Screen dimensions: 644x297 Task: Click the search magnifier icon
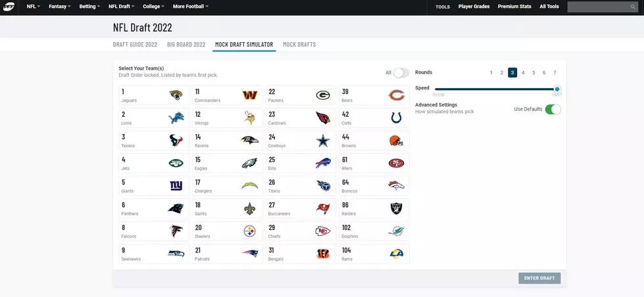tap(633, 7)
